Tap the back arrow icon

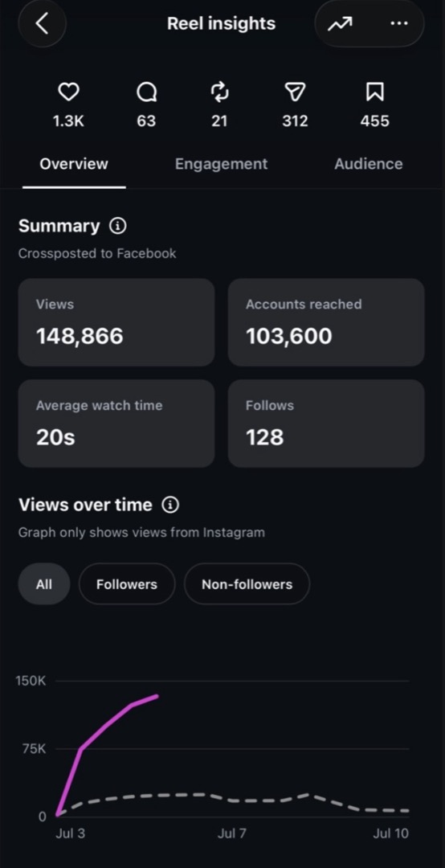[x=42, y=23]
